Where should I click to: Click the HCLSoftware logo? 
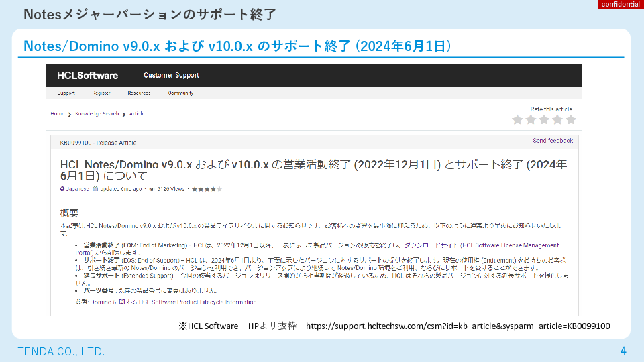tap(87, 75)
